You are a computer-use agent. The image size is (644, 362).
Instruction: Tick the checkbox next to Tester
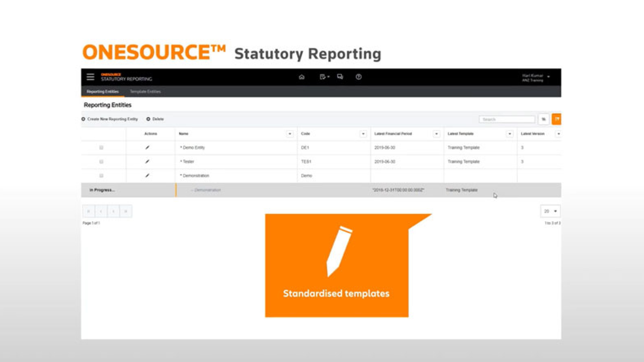(101, 161)
